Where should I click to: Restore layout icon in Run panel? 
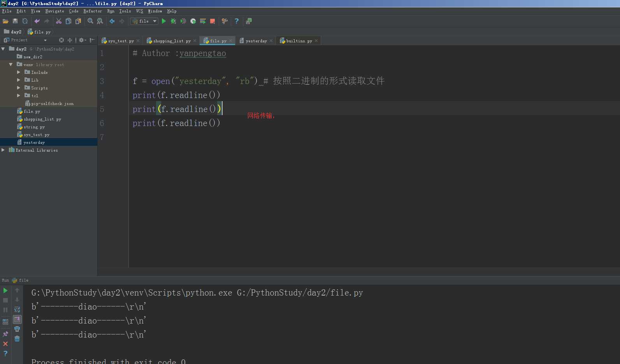pyautogui.click(x=5, y=322)
